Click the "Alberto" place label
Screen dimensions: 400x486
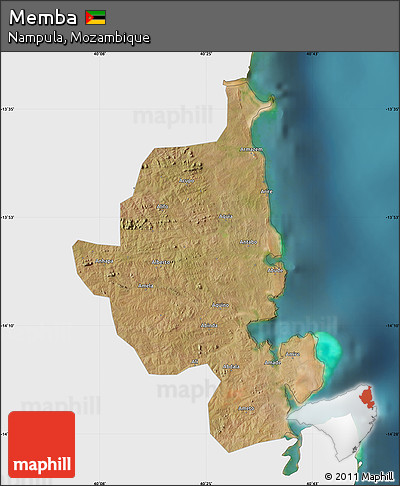(x=161, y=262)
